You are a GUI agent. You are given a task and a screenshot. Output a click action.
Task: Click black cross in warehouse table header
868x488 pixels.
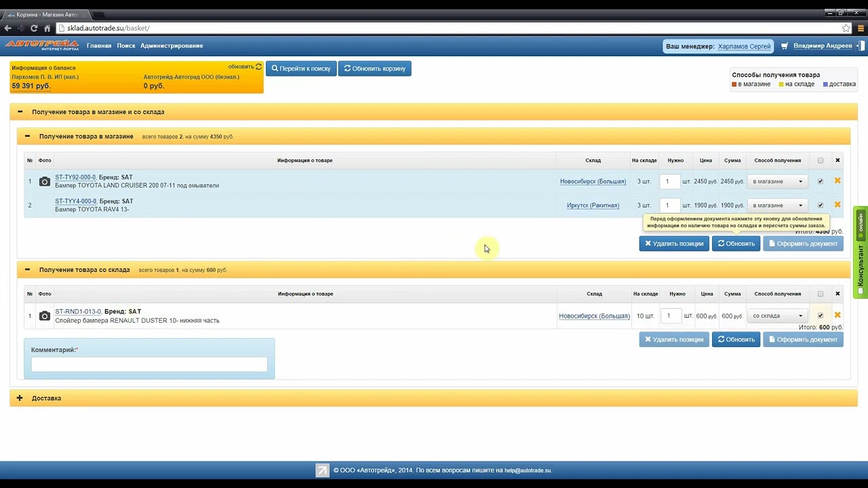tap(837, 293)
